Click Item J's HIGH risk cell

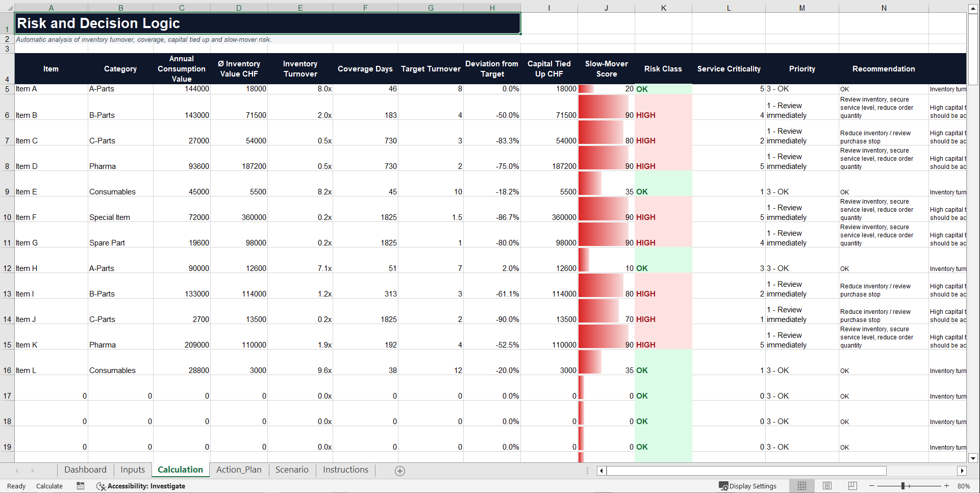663,311
